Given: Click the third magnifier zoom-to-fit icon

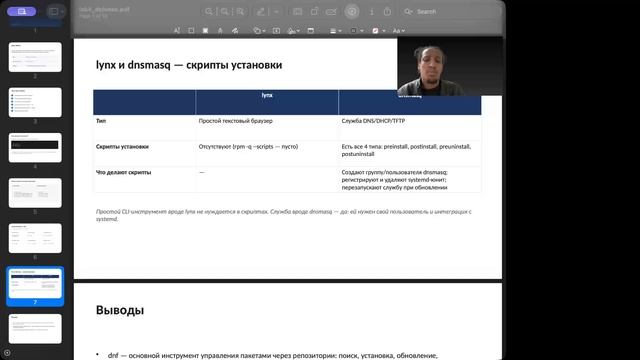Looking at the screenshot, I should 240,12.
